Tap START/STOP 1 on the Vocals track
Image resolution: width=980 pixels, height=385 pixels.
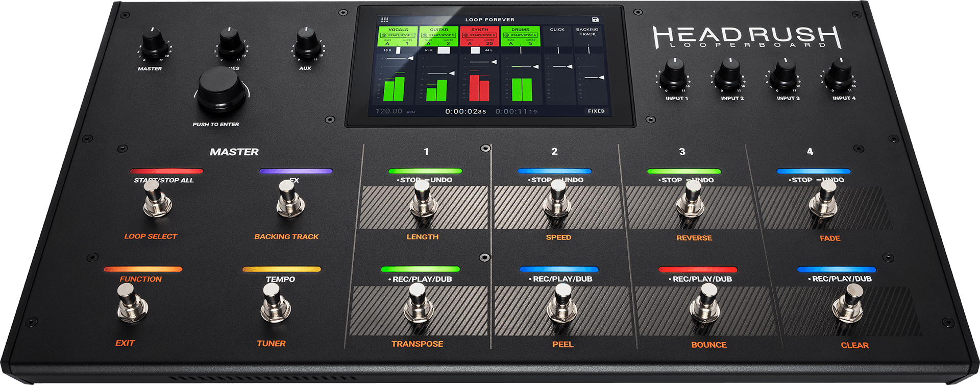(398, 35)
